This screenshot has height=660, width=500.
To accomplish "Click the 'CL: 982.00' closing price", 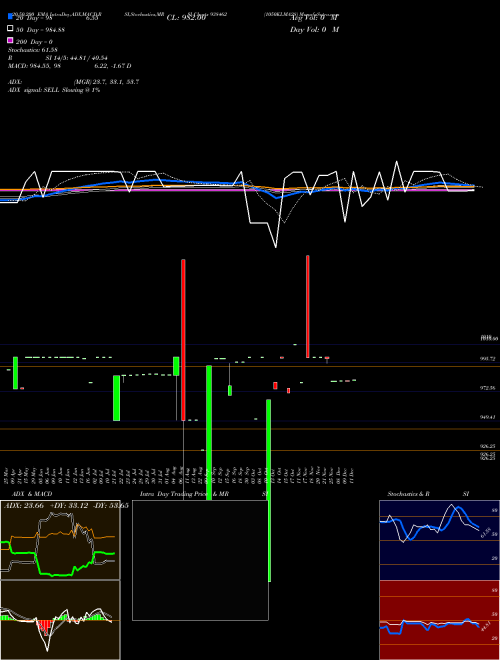I will 186,18.
